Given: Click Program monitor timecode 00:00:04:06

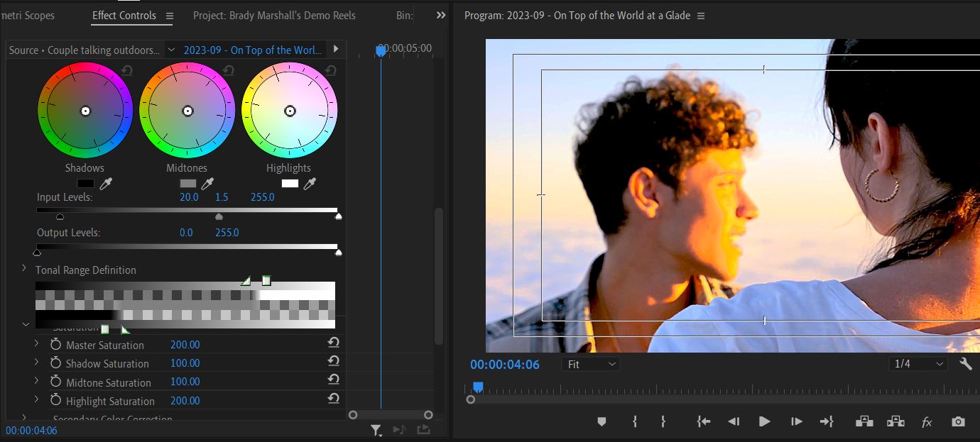Looking at the screenshot, I should click(x=505, y=364).
